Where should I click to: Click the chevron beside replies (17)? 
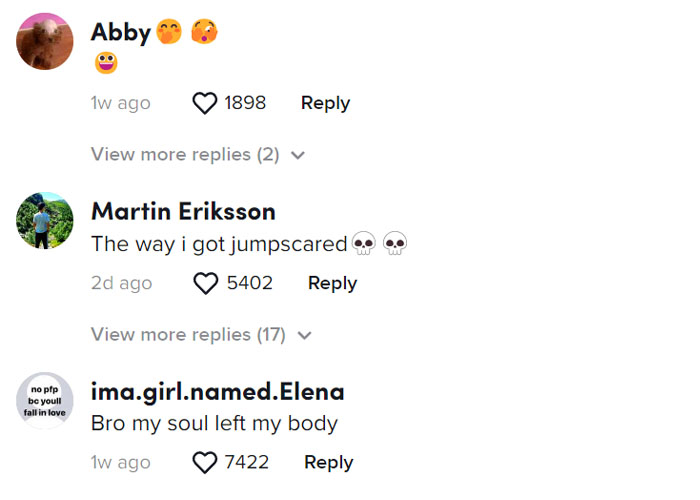(304, 335)
